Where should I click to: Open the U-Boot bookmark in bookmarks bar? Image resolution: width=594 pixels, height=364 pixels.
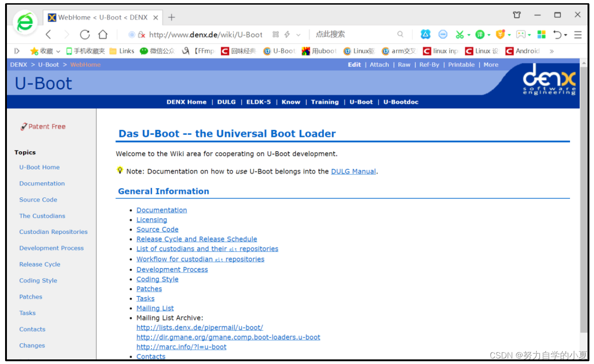279,51
